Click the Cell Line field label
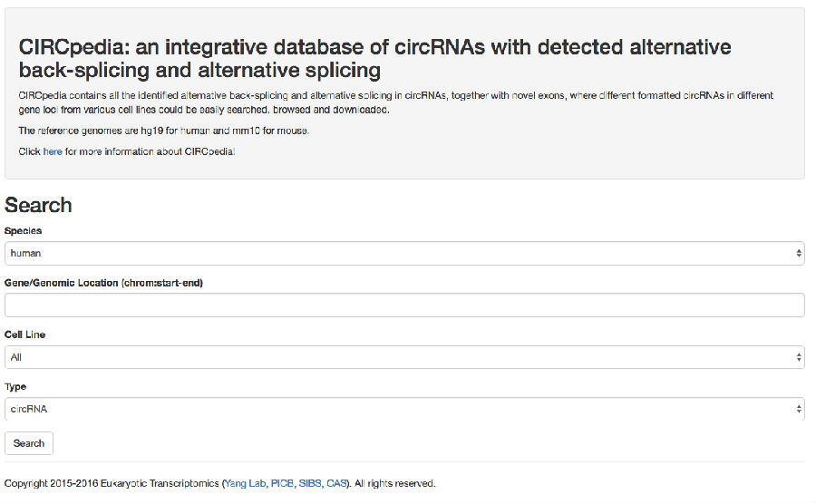 pyautogui.click(x=24, y=334)
